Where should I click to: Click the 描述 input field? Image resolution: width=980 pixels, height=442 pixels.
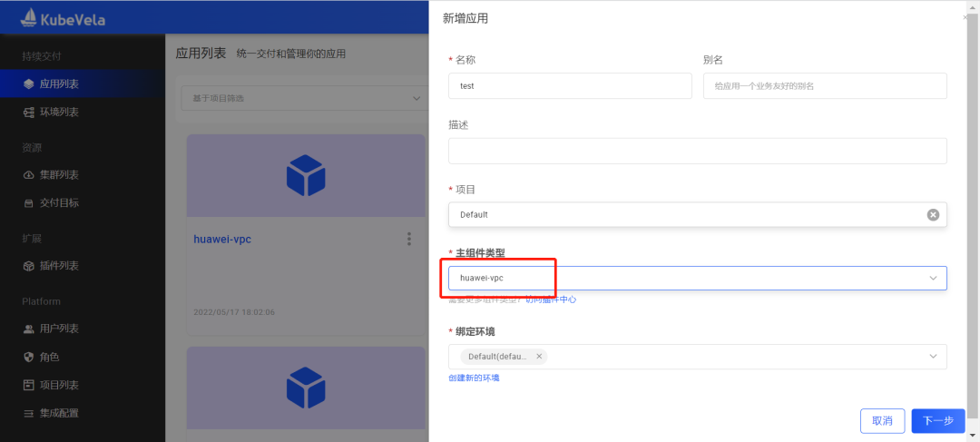(698, 151)
